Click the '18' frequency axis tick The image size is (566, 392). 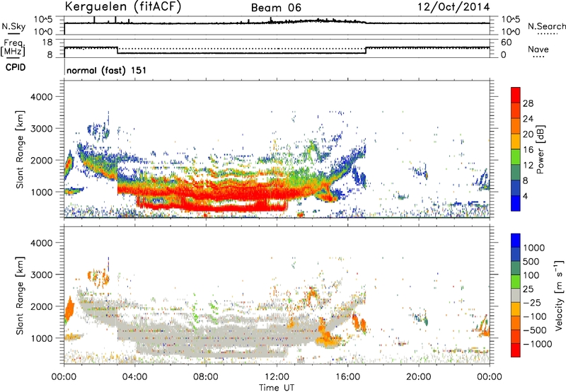pyautogui.click(x=47, y=42)
